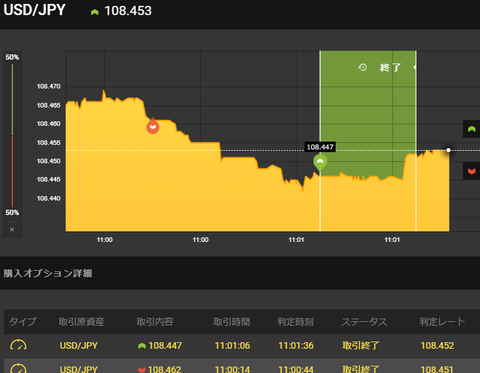The image size is (480, 373).
Task: Click the 取引内容 column header
Action: click(155, 322)
